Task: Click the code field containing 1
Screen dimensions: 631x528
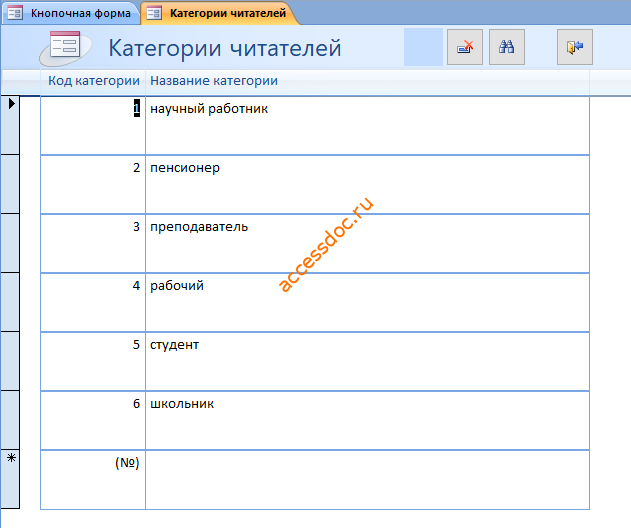Action: tap(93, 125)
